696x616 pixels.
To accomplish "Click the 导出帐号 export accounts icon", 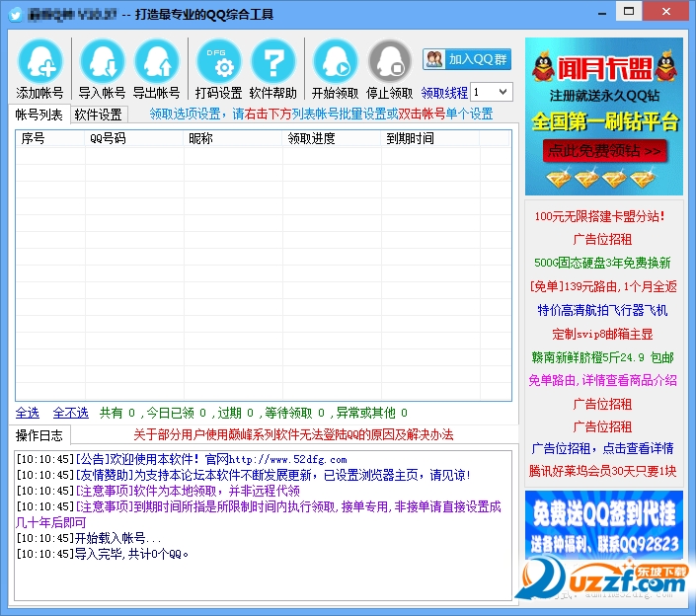I will click(x=157, y=62).
